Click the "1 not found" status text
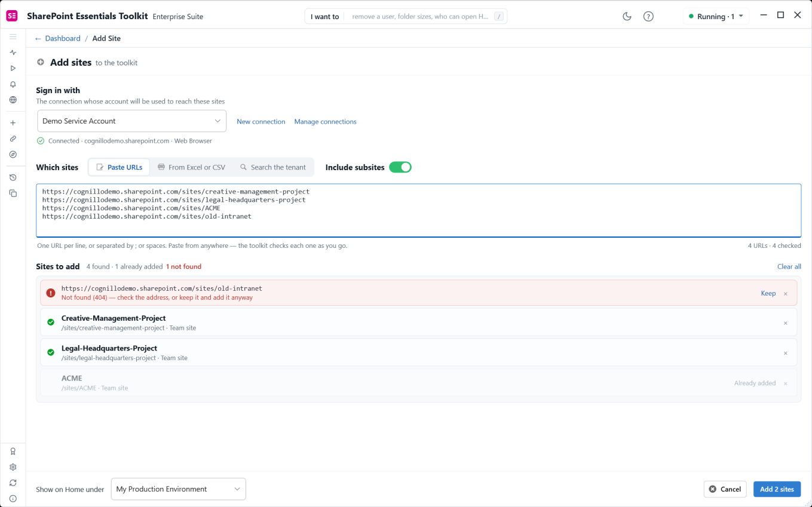This screenshot has height=507, width=812. tap(183, 266)
